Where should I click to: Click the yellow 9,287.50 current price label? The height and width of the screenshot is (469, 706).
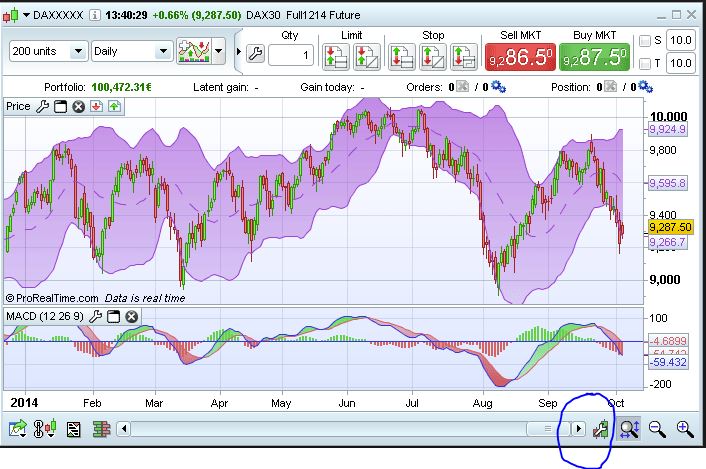click(670, 227)
